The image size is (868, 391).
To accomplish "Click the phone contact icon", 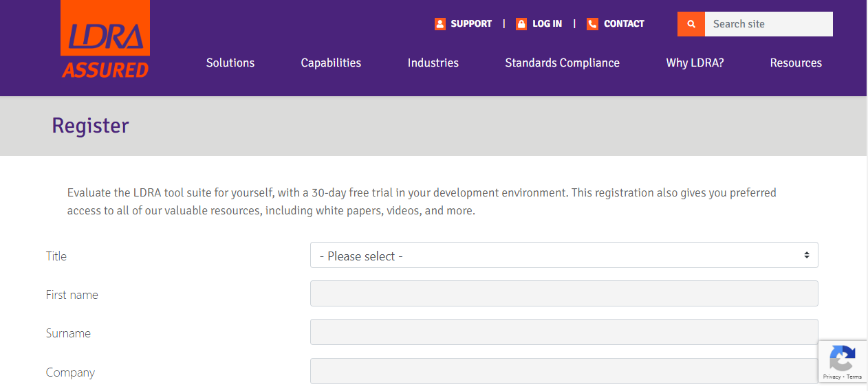I will pos(592,24).
